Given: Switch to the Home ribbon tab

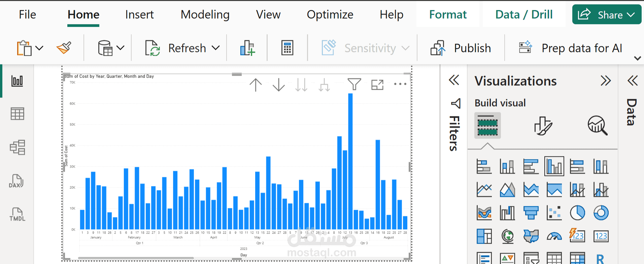Looking at the screenshot, I should click(x=83, y=14).
